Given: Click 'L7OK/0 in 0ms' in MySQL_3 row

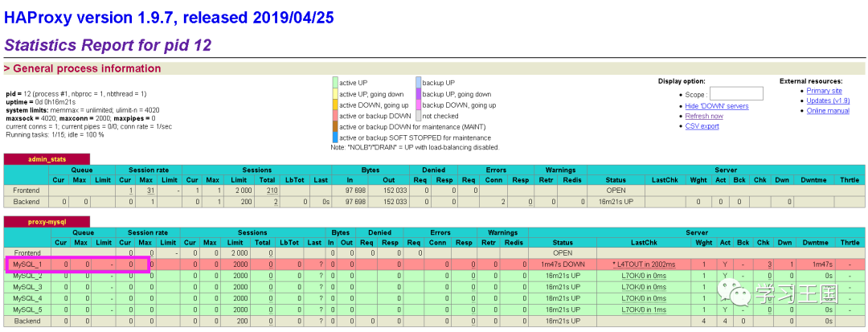Looking at the screenshot, I should [x=644, y=287].
